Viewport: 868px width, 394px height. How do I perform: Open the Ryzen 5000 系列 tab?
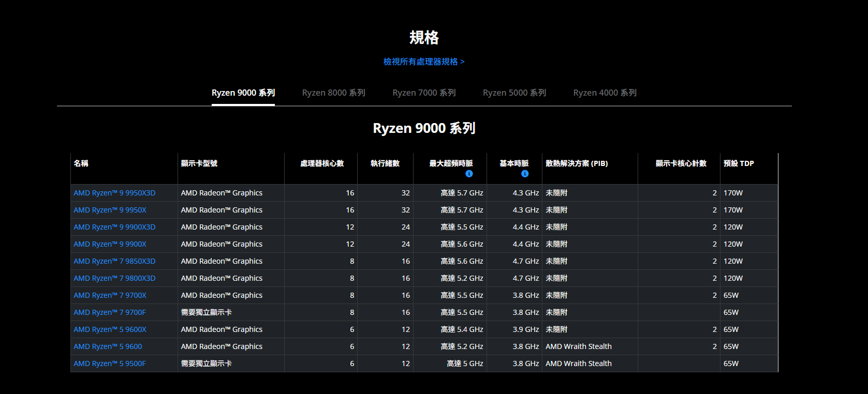(514, 93)
